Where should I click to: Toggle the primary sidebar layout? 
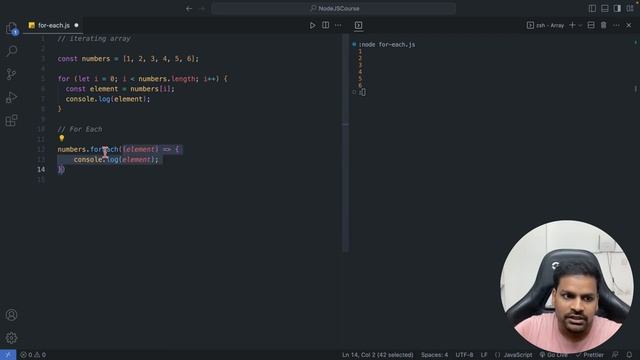592,8
